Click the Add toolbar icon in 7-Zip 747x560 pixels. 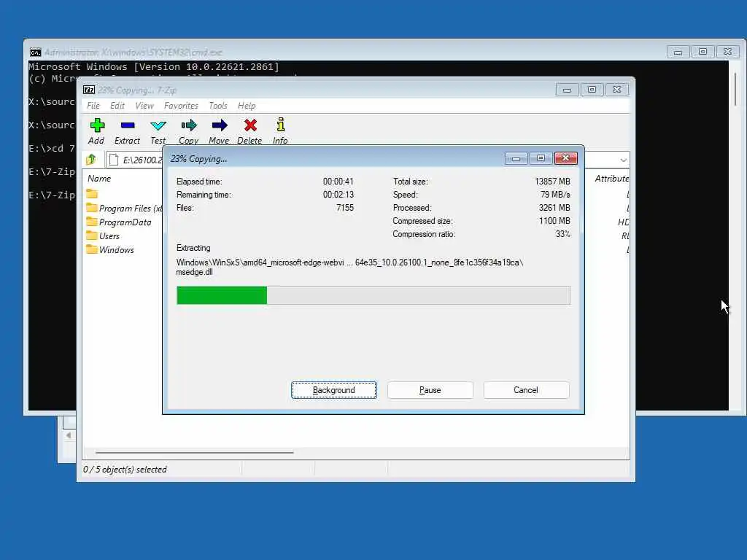click(x=97, y=125)
